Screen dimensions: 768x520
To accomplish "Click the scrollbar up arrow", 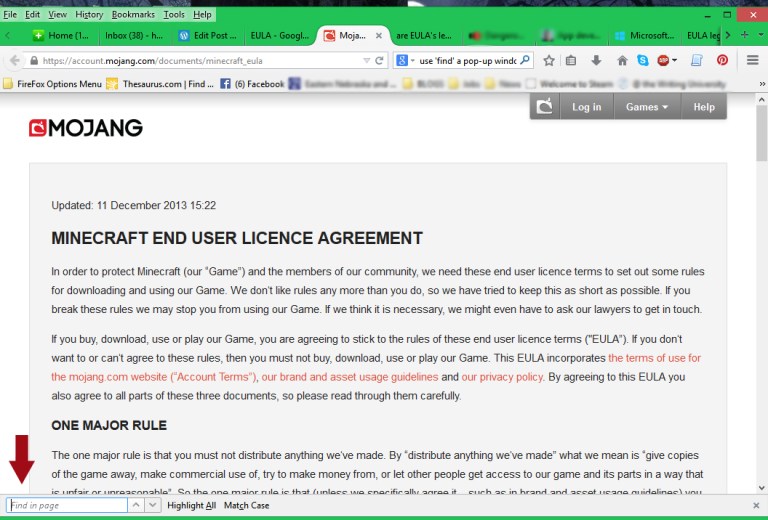I will point(762,99).
